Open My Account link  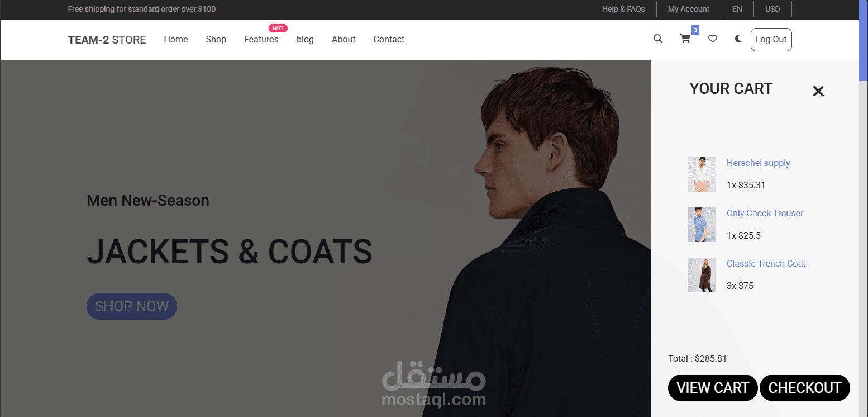click(689, 9)
